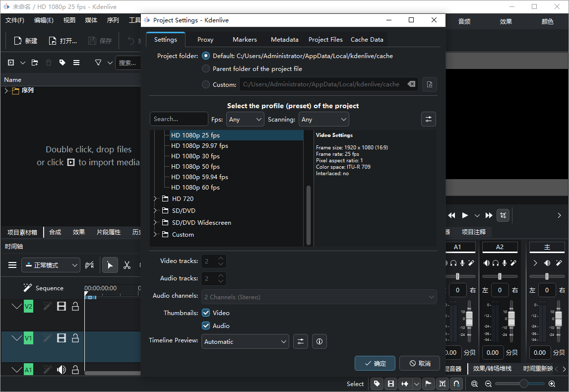Open the Timeline Preview Automatic dropdown
The height and width of the screenshot is (392, 569).
[245, 341]
